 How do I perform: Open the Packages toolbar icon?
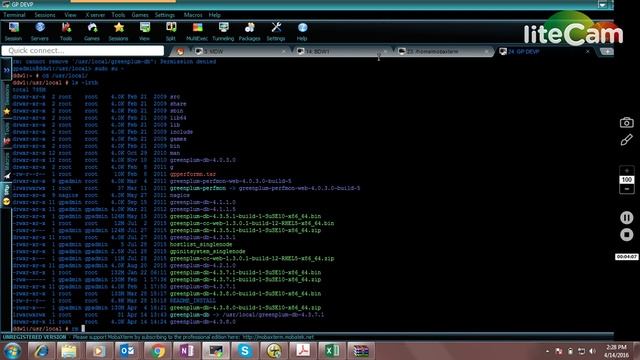click(x=249, y=31)
